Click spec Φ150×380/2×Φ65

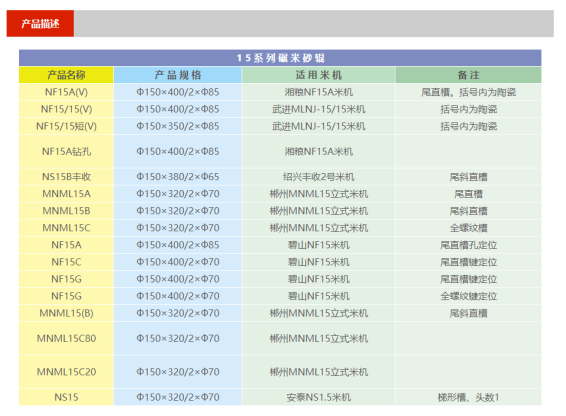point(178,177)
